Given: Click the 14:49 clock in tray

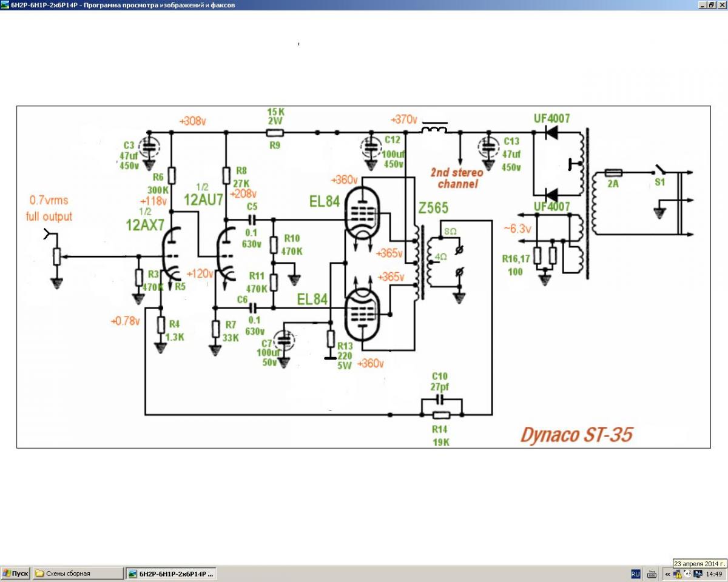Looking at the screenshot, I should 714,574.
